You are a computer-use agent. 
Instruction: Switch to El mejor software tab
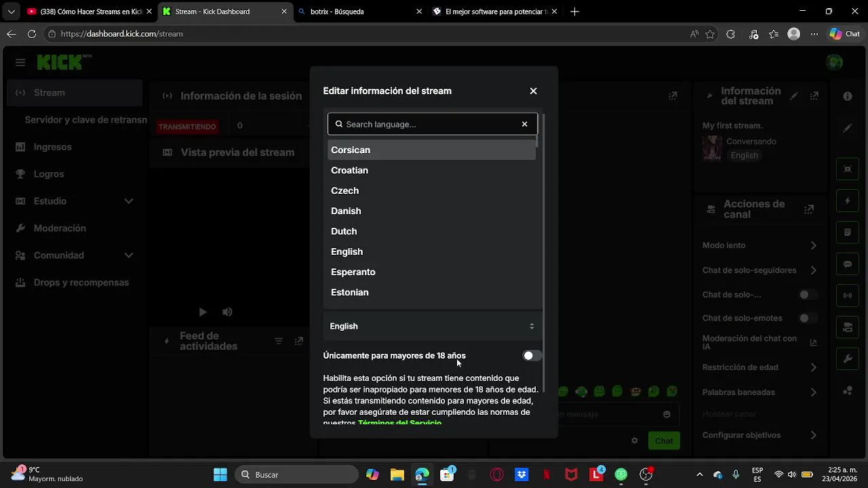click(x=495, y=12)
